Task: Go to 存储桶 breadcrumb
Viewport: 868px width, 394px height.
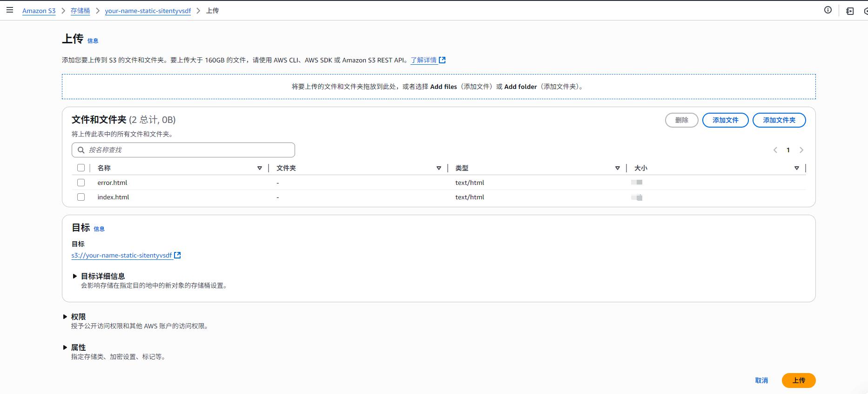Action: click(80, 11)
